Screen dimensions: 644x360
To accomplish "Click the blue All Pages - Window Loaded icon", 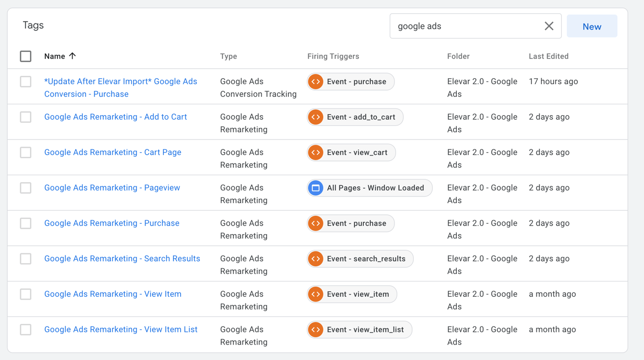I will click(x=316, y=188).
